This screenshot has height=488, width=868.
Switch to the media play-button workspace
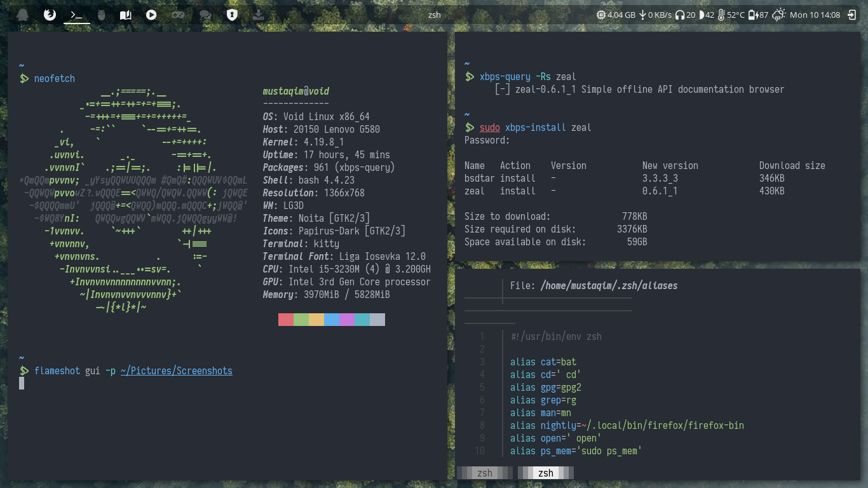pyautogui.click(x=151, y=15)
